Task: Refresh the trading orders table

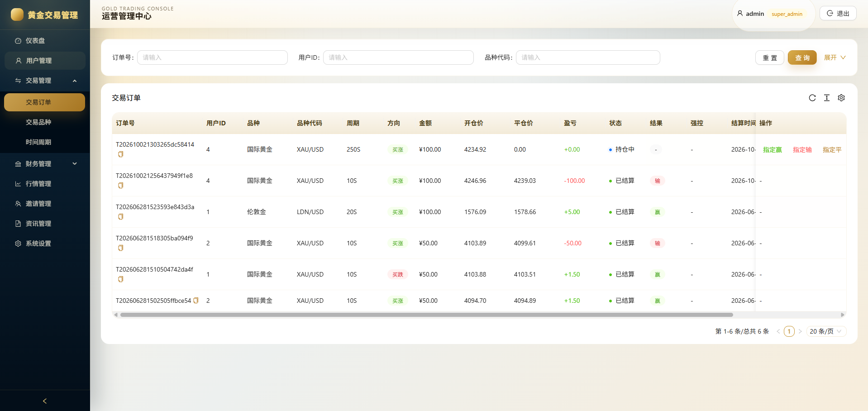Action: click(x=812, y=98)
